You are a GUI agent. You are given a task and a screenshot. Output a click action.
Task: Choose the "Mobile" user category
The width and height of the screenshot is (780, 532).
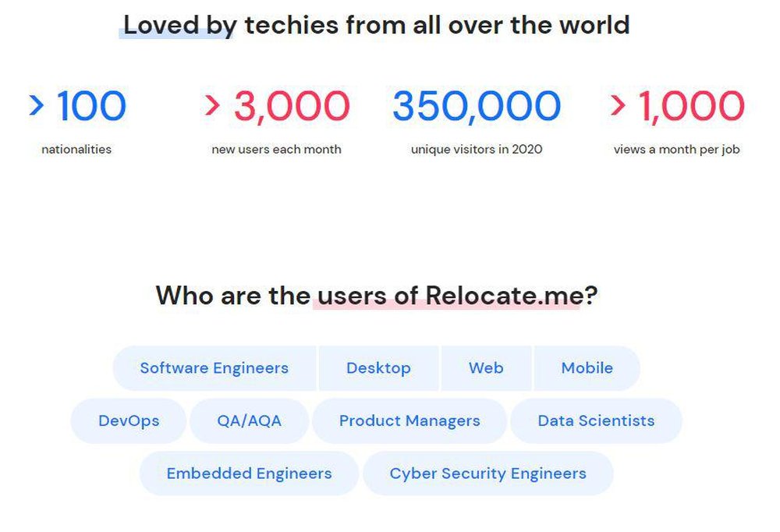click(587, 367)
